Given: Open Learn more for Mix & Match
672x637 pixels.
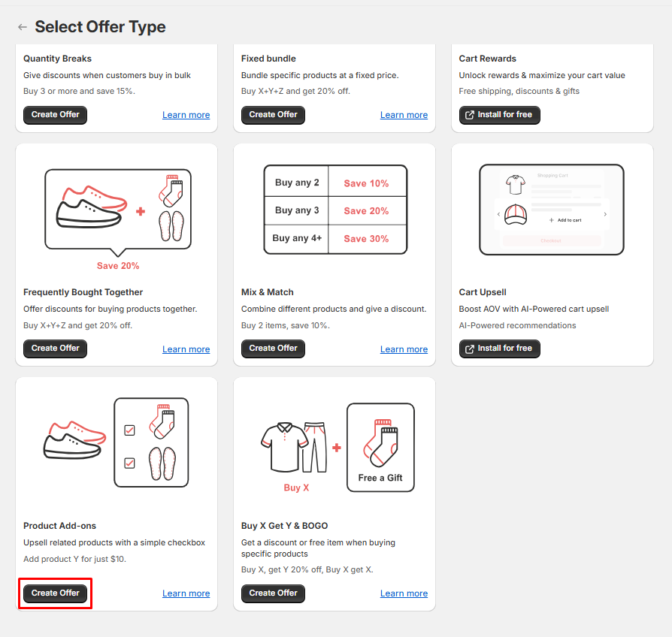Looking at the screenshot, I should tap(404, 349).
